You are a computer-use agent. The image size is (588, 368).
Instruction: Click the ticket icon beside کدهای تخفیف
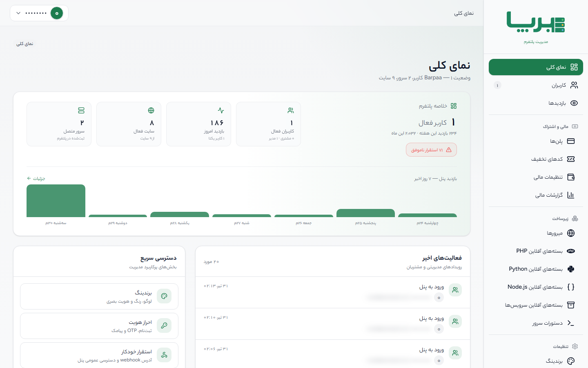coord(571,159)
